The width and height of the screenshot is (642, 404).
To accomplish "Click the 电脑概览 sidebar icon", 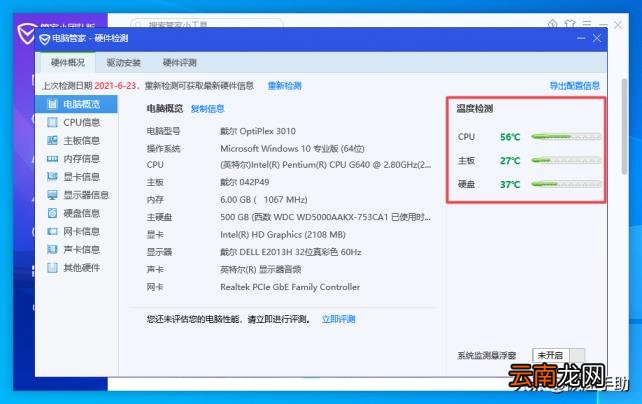I will coord(52,104).
